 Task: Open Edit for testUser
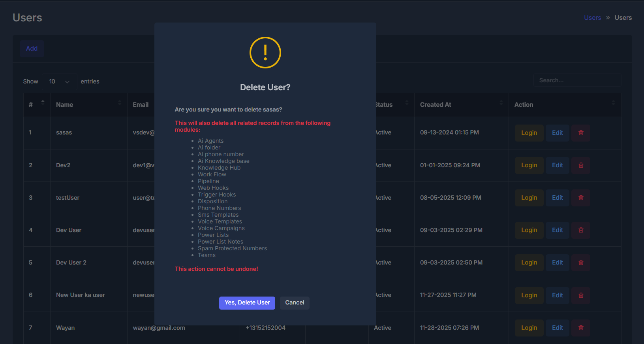tap(558, 198)
